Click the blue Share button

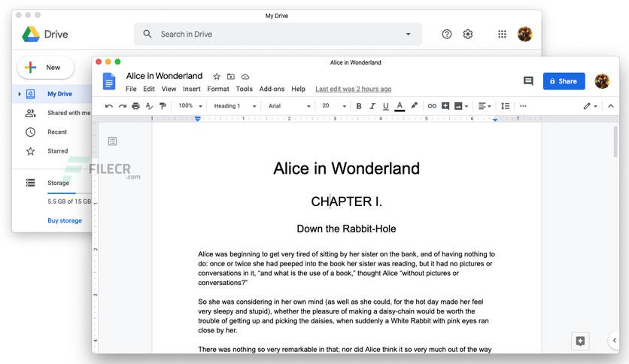[564, 81]
